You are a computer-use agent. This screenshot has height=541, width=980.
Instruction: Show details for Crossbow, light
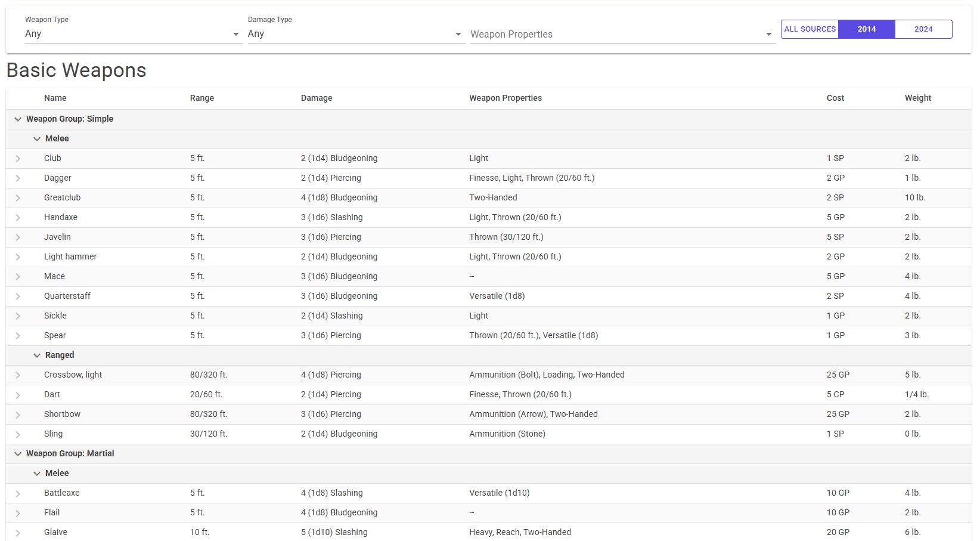18,375
